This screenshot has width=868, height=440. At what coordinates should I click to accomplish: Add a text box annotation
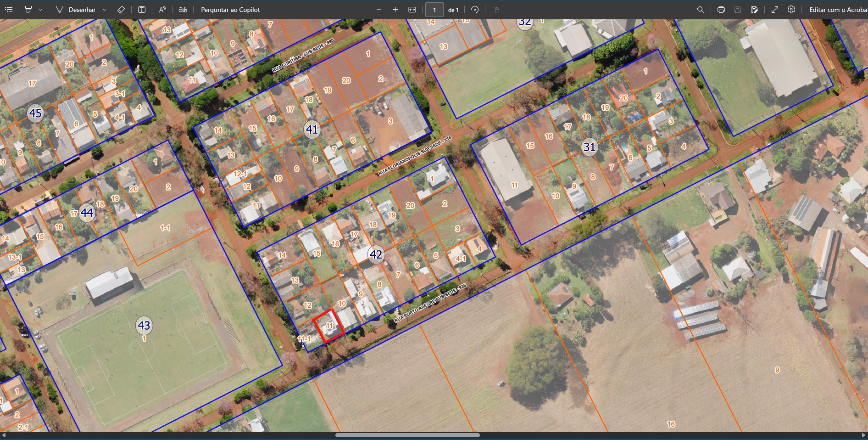pyautogui.click(x=142, y=10)
